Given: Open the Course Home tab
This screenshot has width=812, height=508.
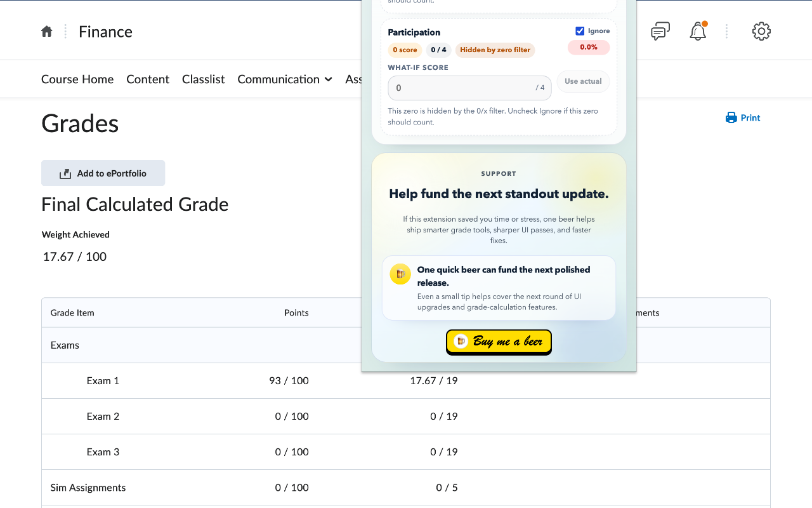Looking at the screenshot, I should [x=77, y=79].
